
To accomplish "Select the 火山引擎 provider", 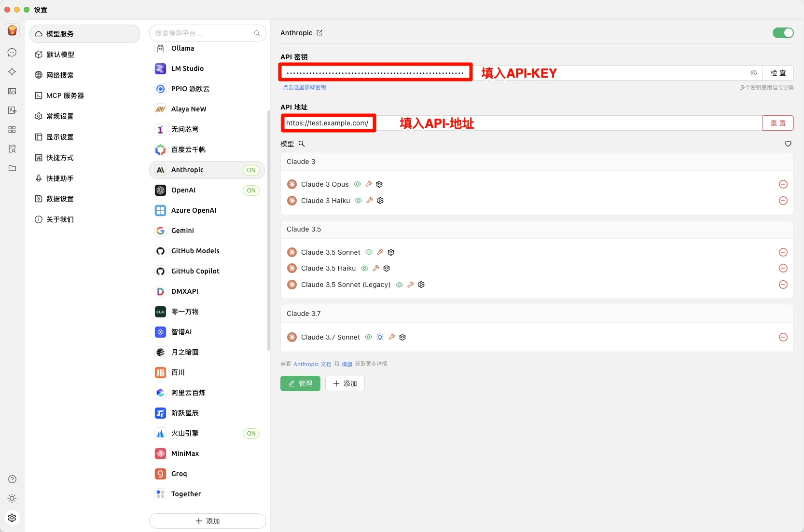I will click(x=207, y=433).
